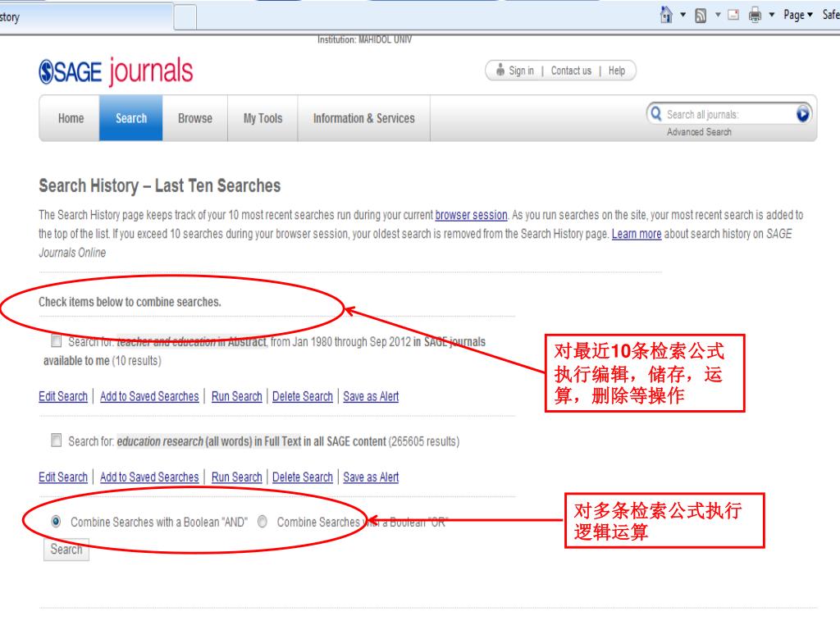
Task: Open the Page menu in browser toolbar
Action: pos(797,15)
